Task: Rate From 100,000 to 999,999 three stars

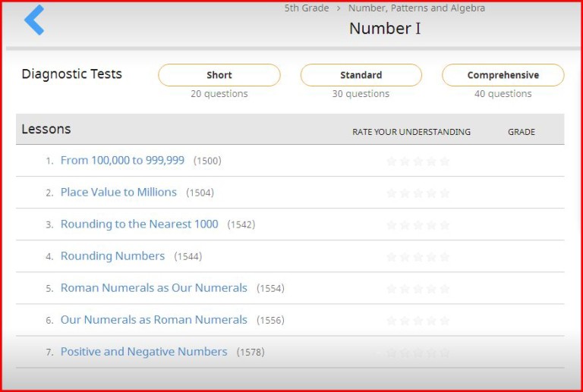Action: 418,161
